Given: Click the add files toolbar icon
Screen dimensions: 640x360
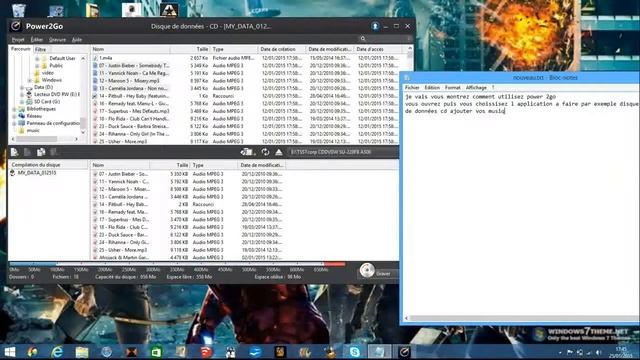Looking at the screenshot, I should [x=15, y=152].
